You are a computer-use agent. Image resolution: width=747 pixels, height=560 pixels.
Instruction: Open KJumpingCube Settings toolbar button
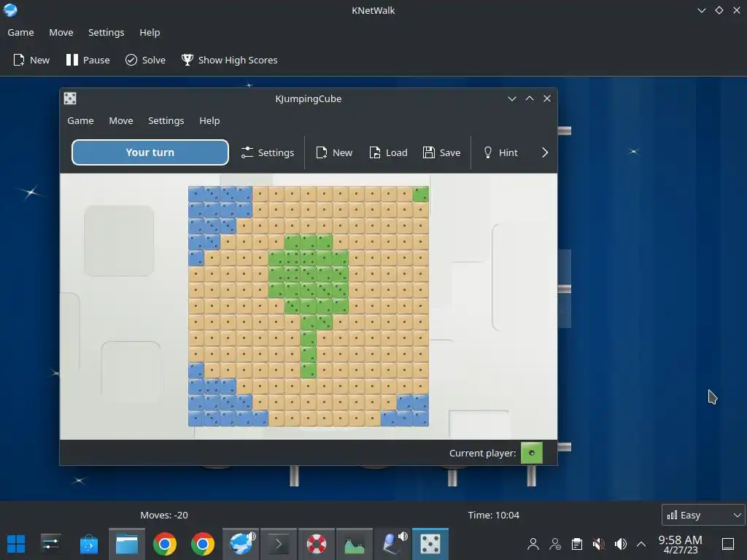click(267, 152)
